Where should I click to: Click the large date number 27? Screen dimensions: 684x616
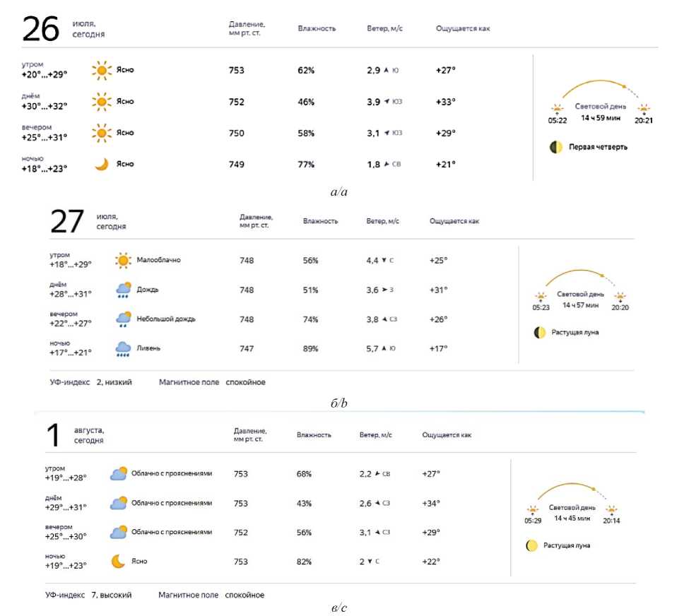coord(67,221)
